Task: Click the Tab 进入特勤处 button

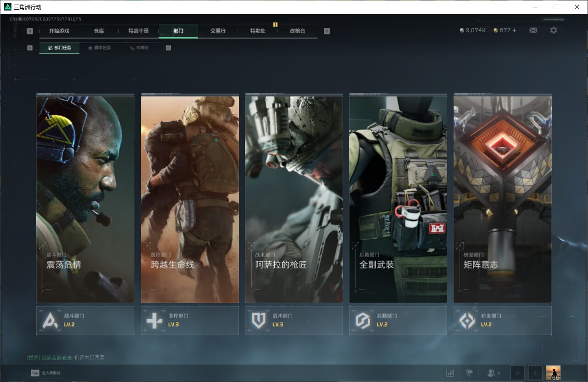Action: click(45, 373)
